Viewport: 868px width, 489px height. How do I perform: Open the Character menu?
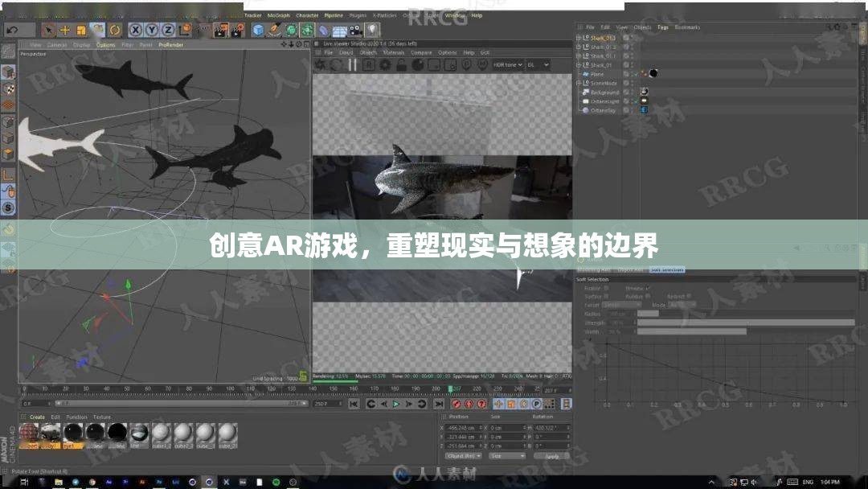pyautogui.click(x=307, y=15)
